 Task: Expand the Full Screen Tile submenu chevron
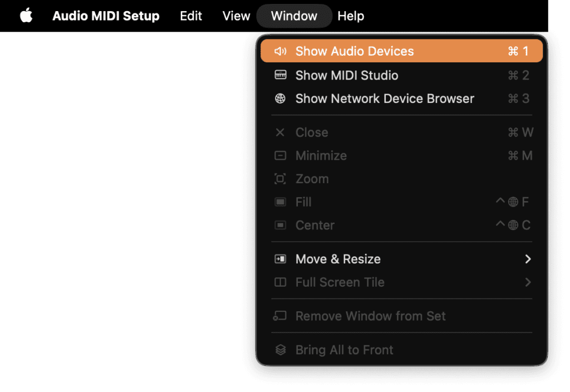pos(528,282)
